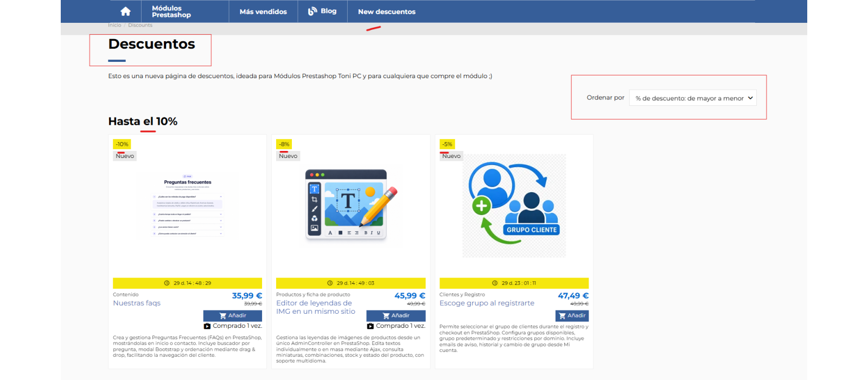The height and width of the screenshot is (380, 868).
Task: Open the Nuestras faqs product link
Action: pos(137,303)
